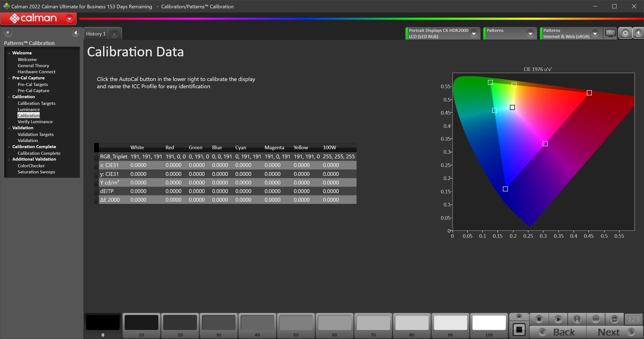This screenshot has width=644, height=339.
Task: Open the Calman main menu dropdown arrow
Action: (69, 19)
